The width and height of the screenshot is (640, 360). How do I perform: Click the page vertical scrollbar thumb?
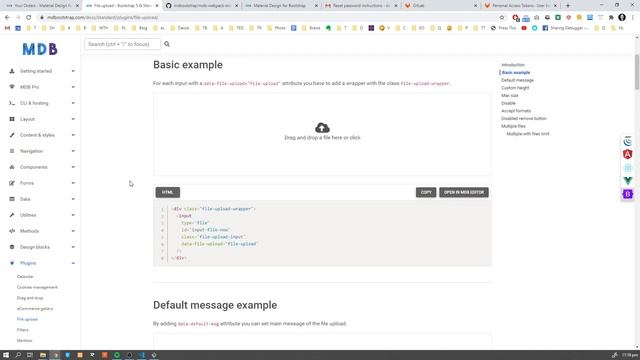point(637,72)
